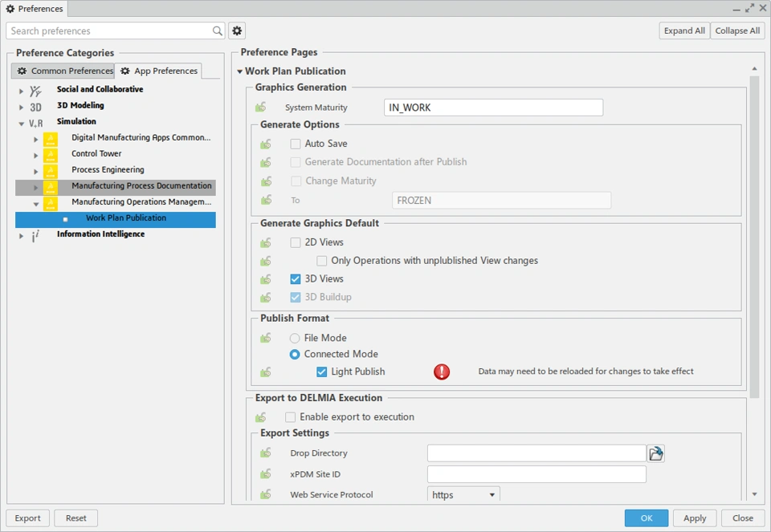Image resolution: width=771 pixels, height=532 pixels.
Task: Click the Expand All button
Action: click(x=684, y=31)
